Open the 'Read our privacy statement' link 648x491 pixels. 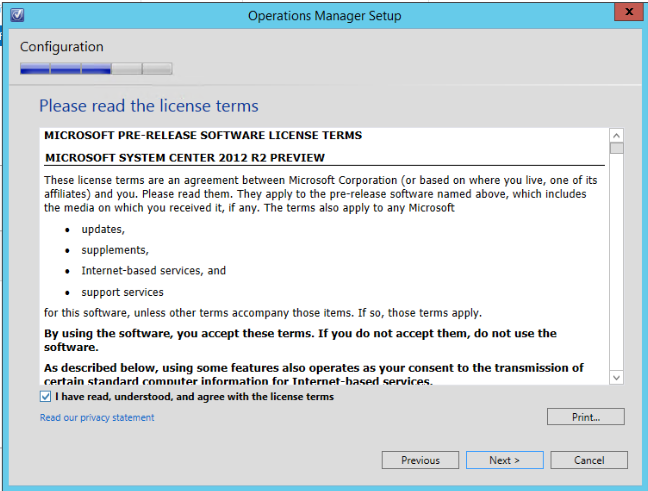[x=97, y=418]
